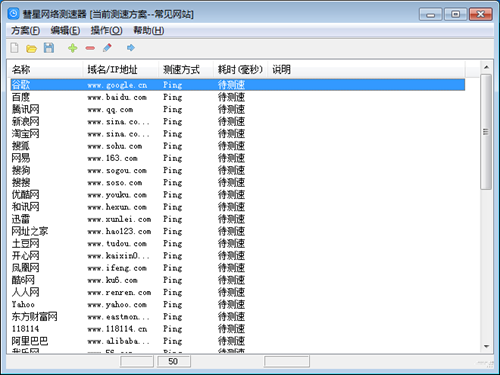Add a site with the green plus icon
The image size is (500, 375).
click(73, 48)
